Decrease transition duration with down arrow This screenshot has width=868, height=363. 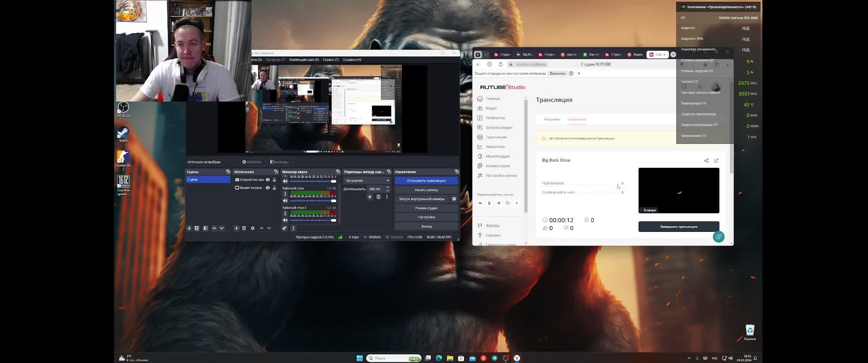point(388,191)
